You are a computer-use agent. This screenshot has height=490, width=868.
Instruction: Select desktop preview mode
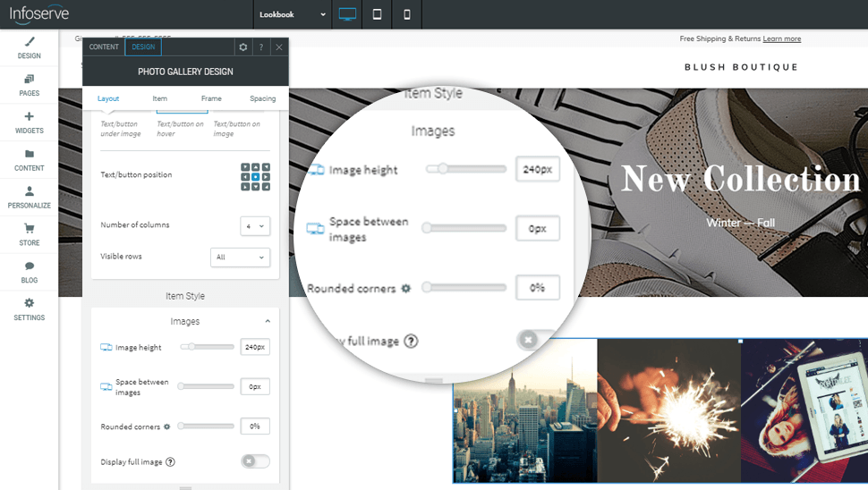[347, 14]
